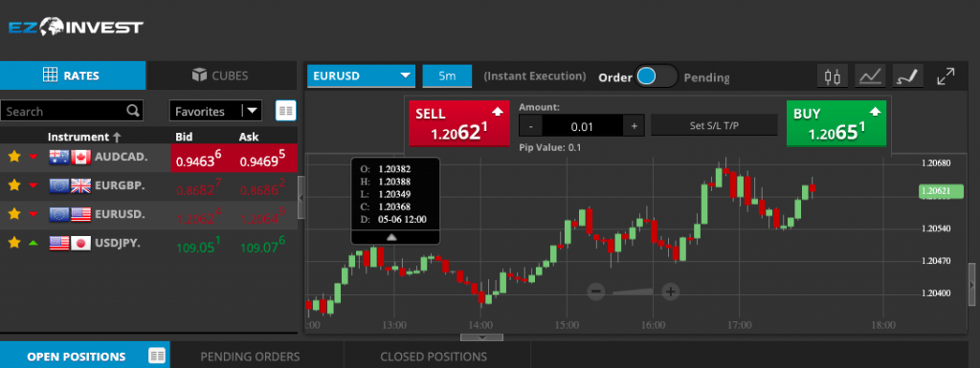Click the search magnifier icon

click(x=132, y=111)
